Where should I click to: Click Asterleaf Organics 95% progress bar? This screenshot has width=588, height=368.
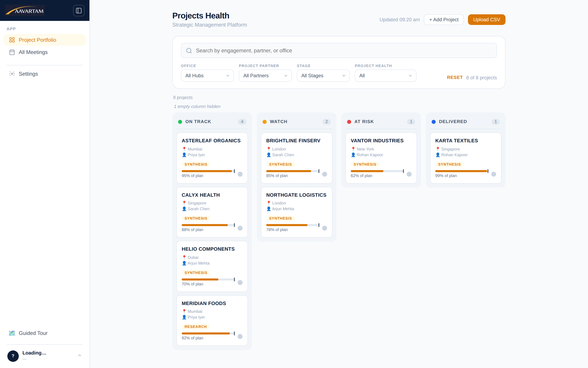[208, 171]
